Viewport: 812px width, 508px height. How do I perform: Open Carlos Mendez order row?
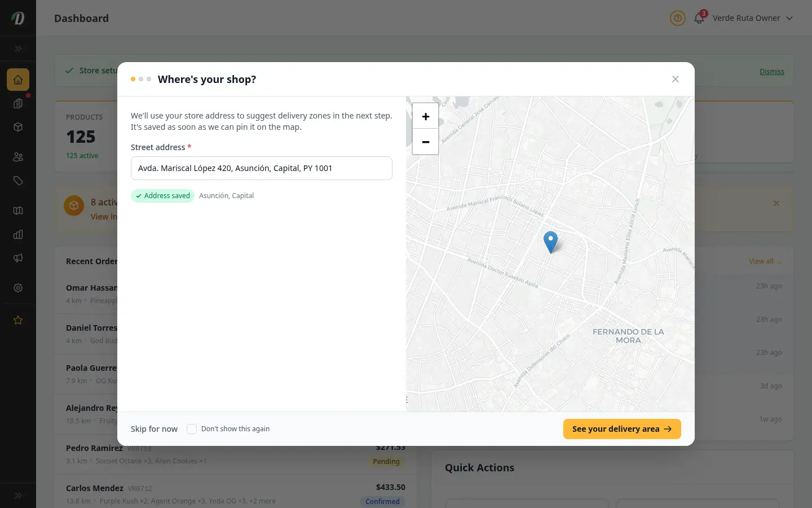coord(236,494)
